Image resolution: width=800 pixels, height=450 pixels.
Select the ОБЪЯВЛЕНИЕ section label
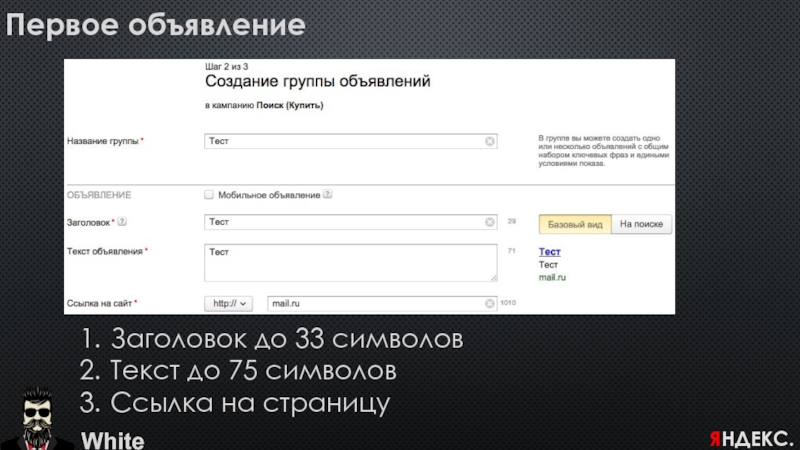pyautogui.click(x=99, y=195)
